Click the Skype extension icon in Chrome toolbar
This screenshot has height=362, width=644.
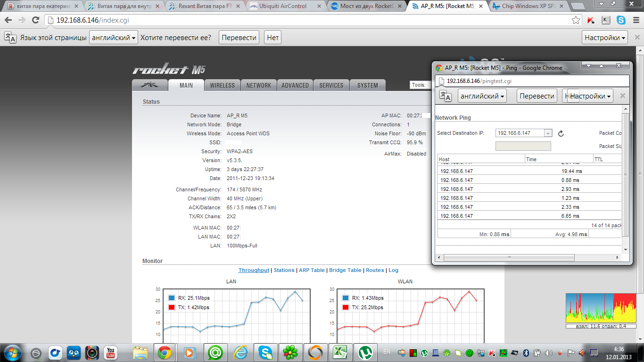click(x=621, y=20)
